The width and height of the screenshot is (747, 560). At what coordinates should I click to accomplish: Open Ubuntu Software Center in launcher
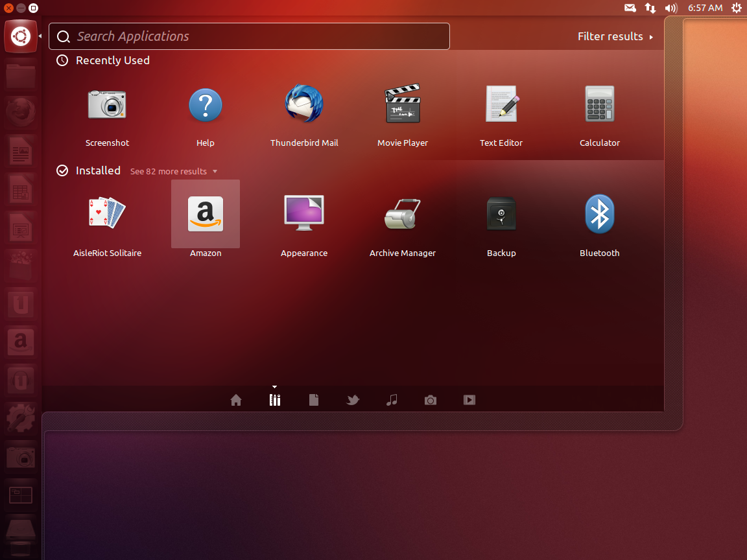(x=21, y=266)
